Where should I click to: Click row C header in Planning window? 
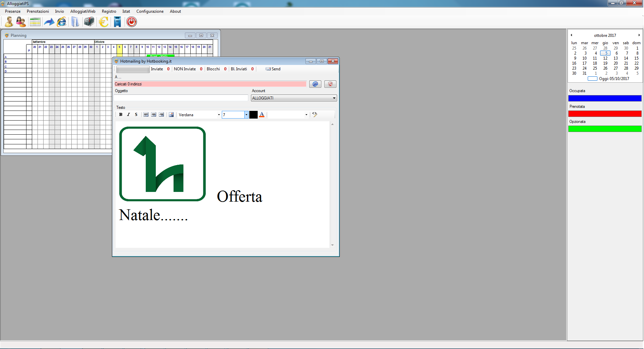click(x=15, y=66)
